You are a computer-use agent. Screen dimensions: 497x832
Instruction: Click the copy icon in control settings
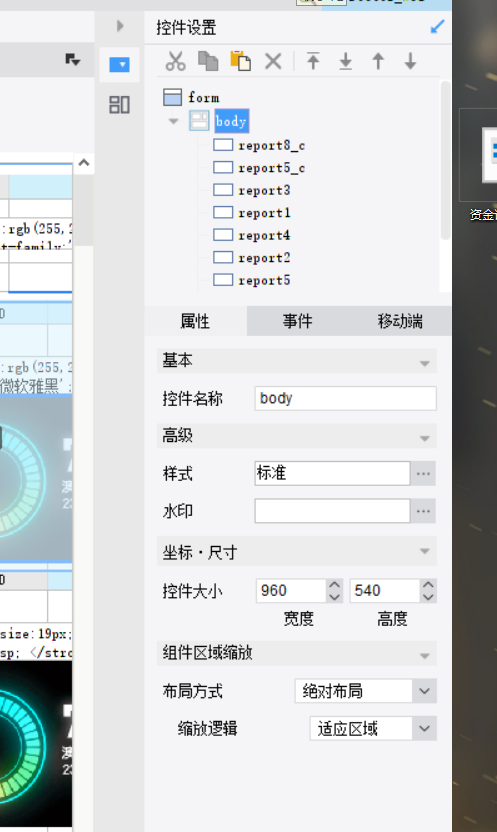click(x=208, y=61)
